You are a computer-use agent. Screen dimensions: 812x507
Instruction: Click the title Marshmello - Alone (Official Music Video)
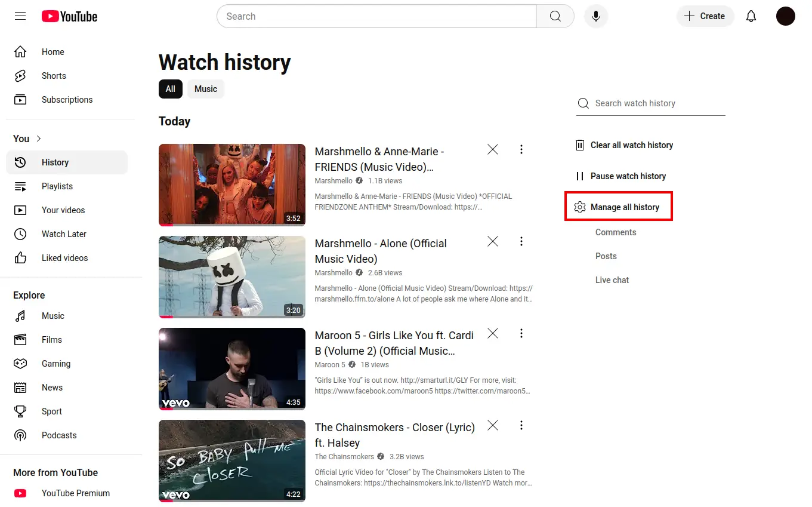pos(381,251)
